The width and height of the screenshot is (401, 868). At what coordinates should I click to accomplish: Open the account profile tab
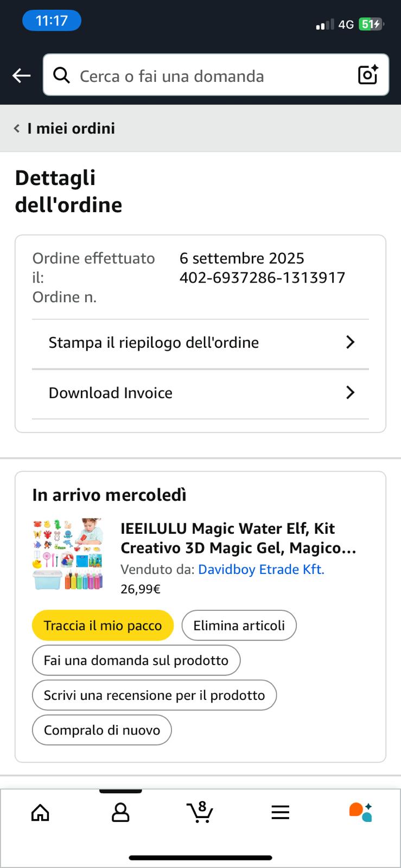point(120,812)
